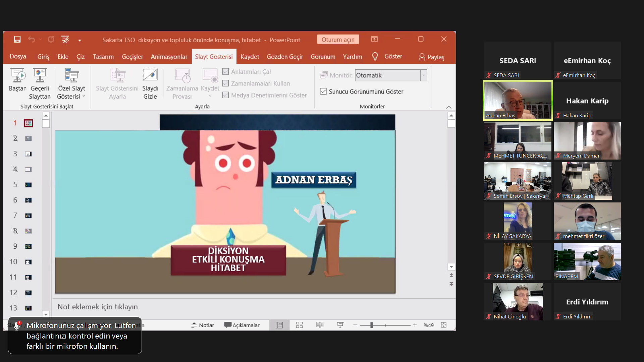Viewport: 644px width, 362px height.
Task: Start slideshow from quick access toolbar icon
Action: (65, 40)
